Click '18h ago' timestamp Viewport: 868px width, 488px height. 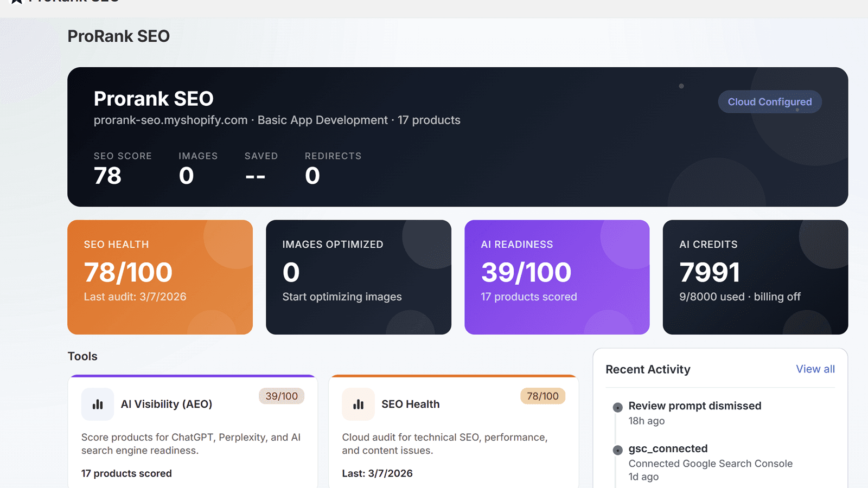(647, 421)
